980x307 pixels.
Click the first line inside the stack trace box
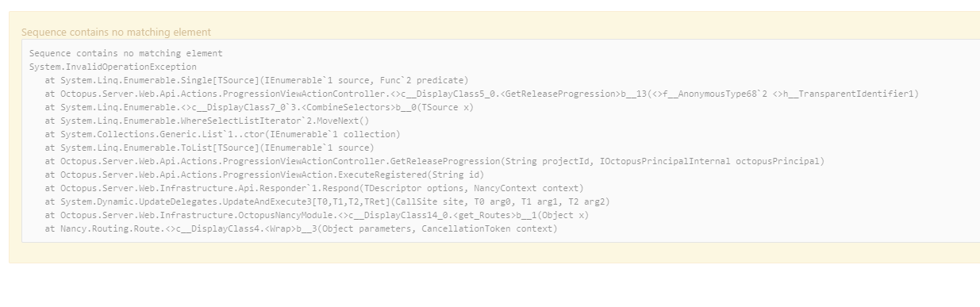[126, 53]
